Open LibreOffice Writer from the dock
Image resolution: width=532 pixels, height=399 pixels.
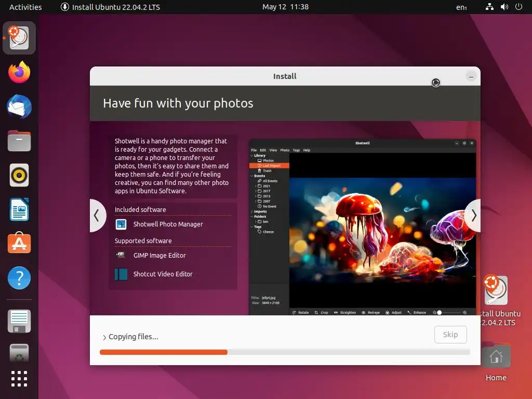[x=19, y=209]
